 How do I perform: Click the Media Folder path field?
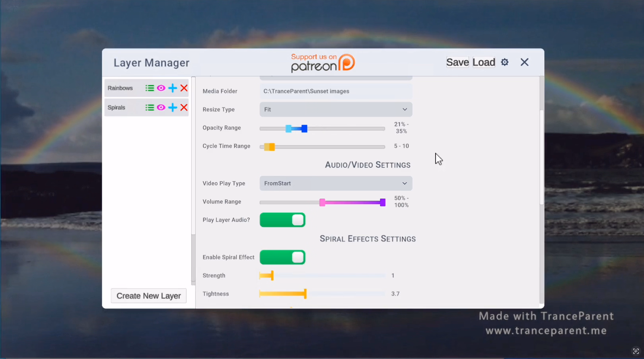click(336, 91)
